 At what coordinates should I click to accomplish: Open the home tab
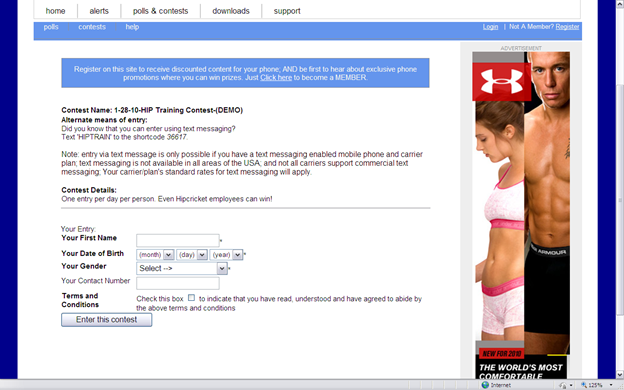tap(55, 11)
